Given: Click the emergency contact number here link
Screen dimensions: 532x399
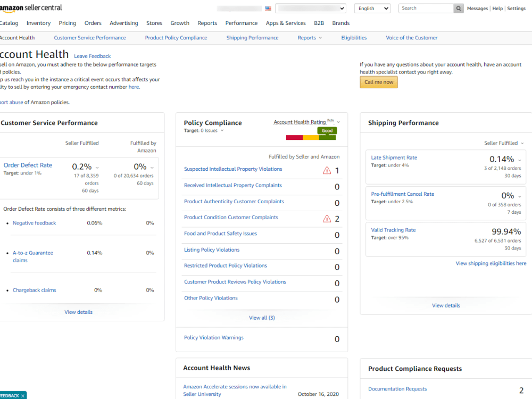Looking at the screenshot, I should coord(134,87).
